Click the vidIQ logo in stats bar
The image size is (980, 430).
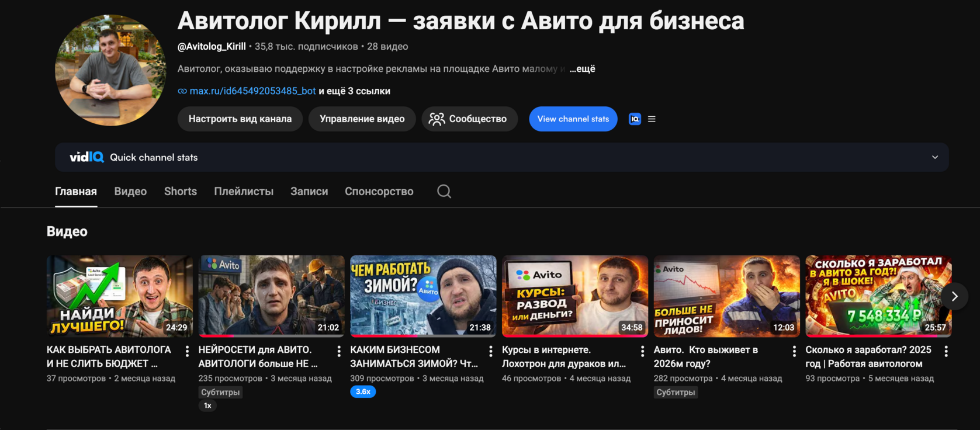click(86, 157)
